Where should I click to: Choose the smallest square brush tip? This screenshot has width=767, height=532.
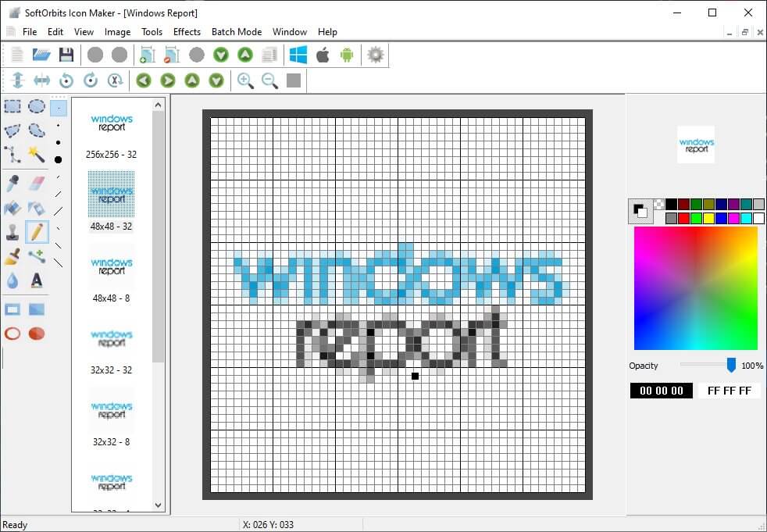59,108
